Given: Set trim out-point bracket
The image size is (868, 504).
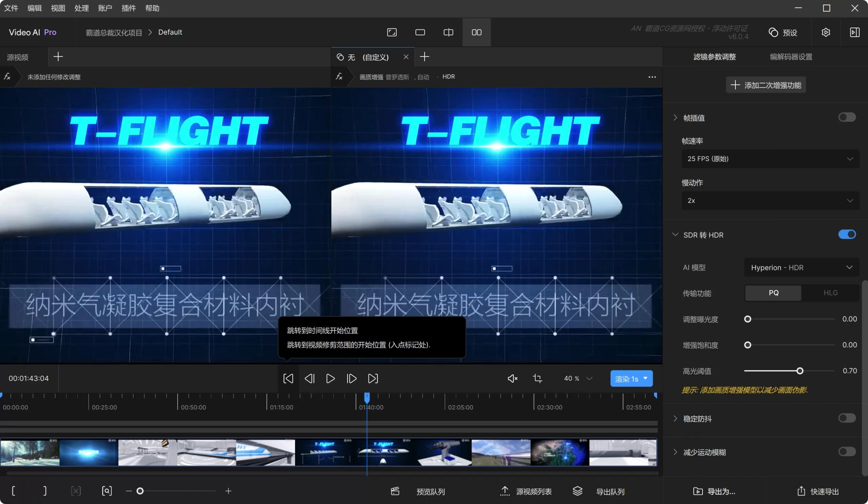Looking at the screenshot, I should pos(45,491).
